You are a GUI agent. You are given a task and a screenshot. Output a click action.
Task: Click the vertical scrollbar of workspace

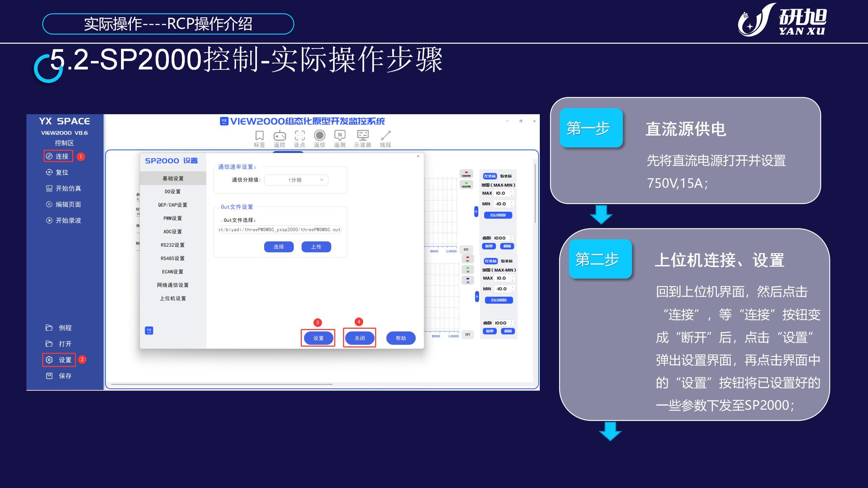click(535, 193)
